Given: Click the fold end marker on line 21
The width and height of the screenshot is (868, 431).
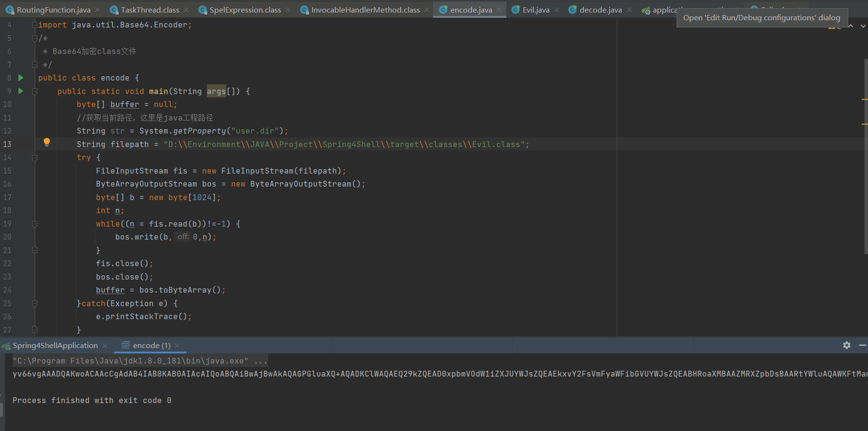Looking at the screenshot, I should point(35,250).
